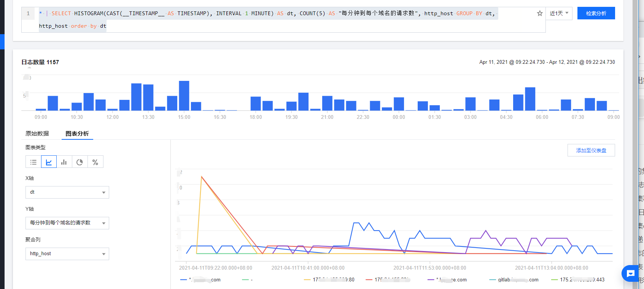
Task: Select the table chart type icon
Action: pyautogui.click(x=33, y=162)
